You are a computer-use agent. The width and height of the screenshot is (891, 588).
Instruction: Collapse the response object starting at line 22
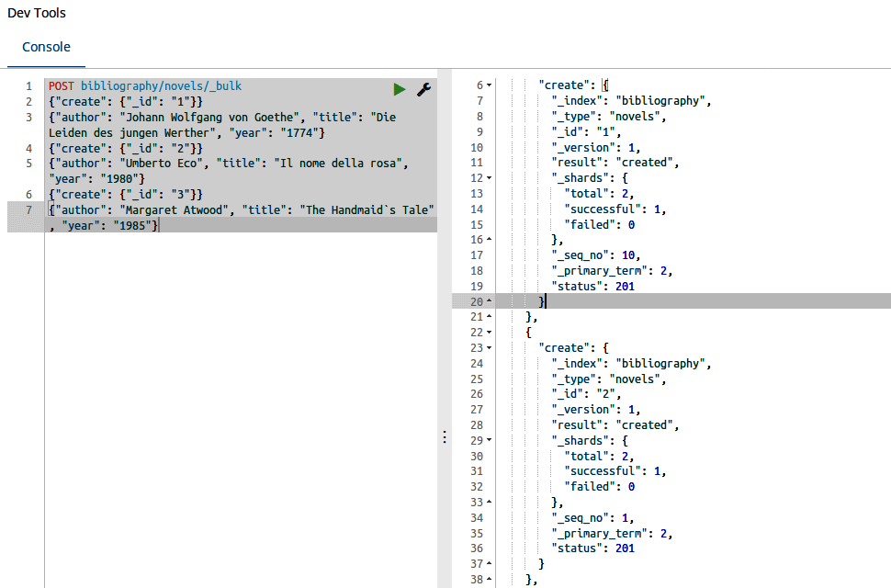[488, 332]
